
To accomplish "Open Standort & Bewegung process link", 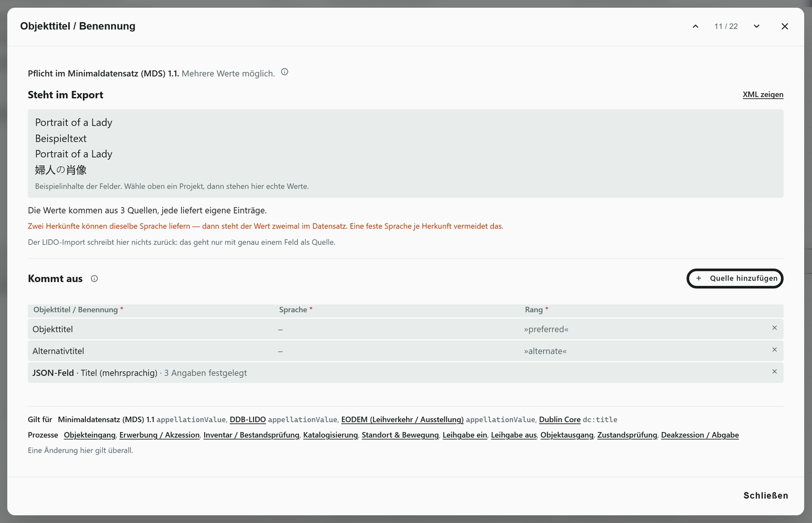I will 400,435.
